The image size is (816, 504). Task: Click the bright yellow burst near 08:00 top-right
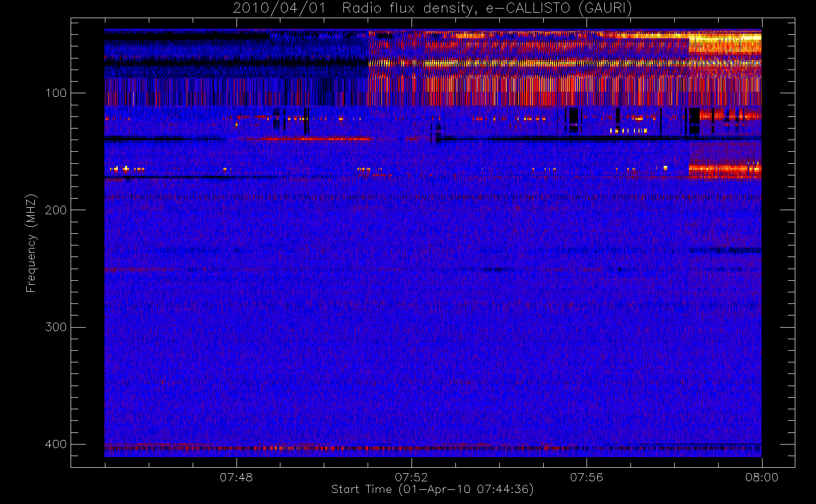point(725,43)
